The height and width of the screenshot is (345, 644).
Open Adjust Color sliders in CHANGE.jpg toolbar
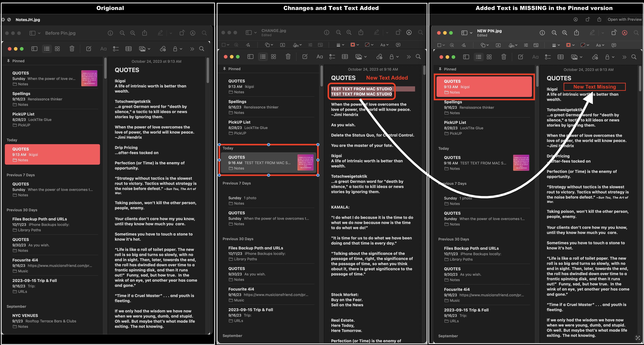(x=310, y=45)
